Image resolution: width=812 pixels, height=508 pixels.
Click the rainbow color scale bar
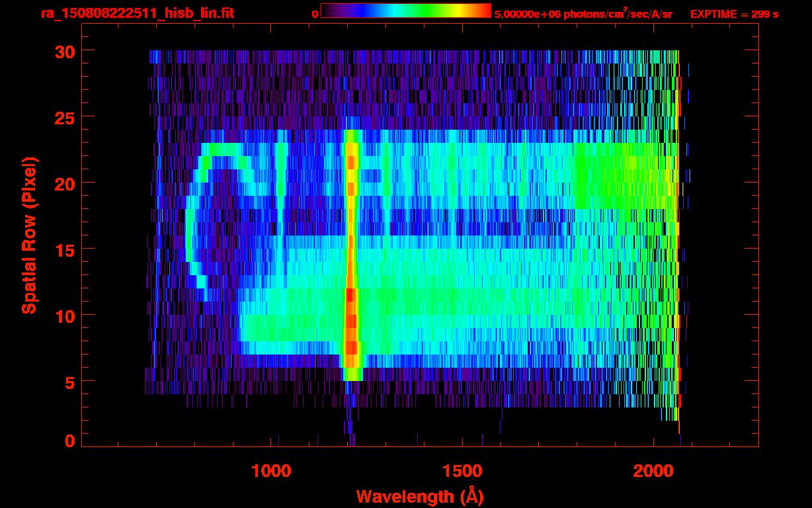point(406,11)
